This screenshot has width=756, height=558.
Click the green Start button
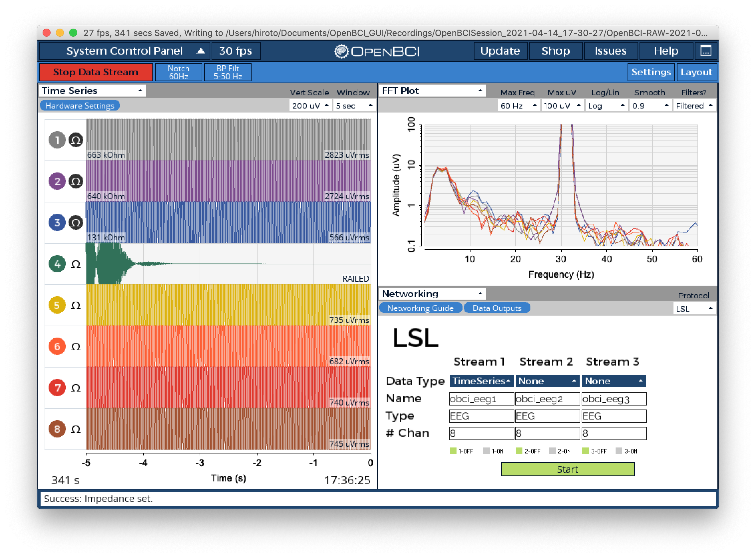[x=567, y=469]
